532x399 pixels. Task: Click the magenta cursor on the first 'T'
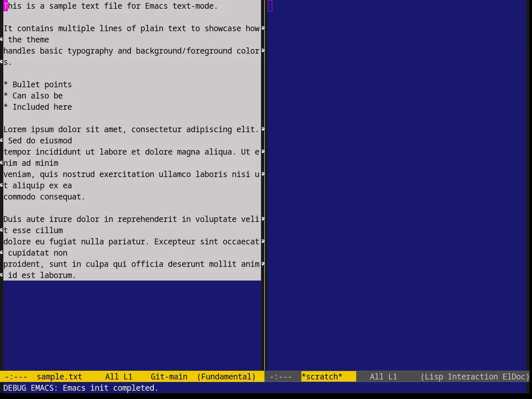(x=6, y=6)
